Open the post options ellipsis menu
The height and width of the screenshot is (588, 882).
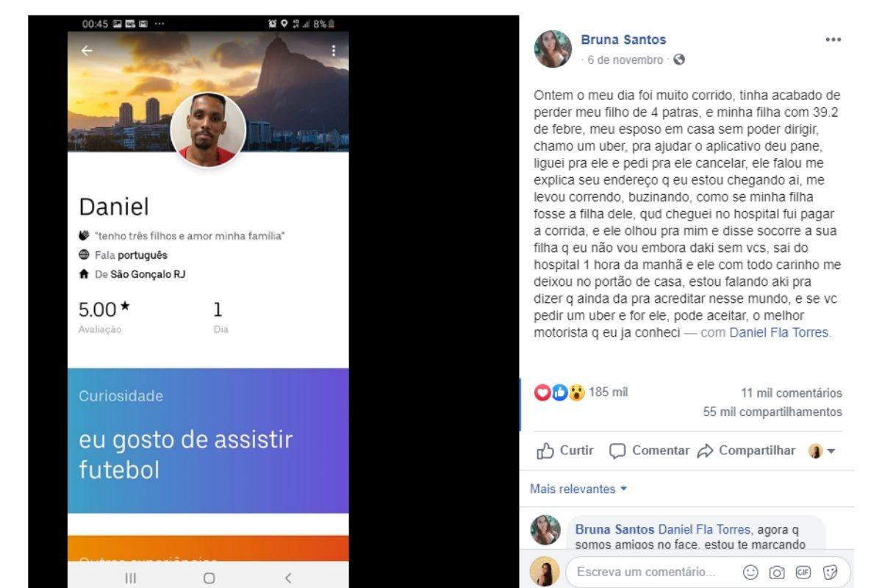tap(833, 40)
